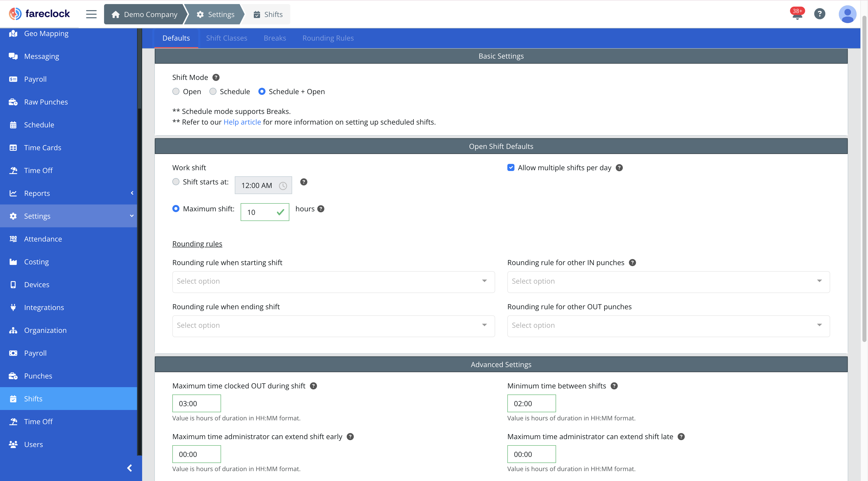This screenshot has height=481, width=868.
Task: Toggle the hamburger menu icon
Action: (91, 14)
